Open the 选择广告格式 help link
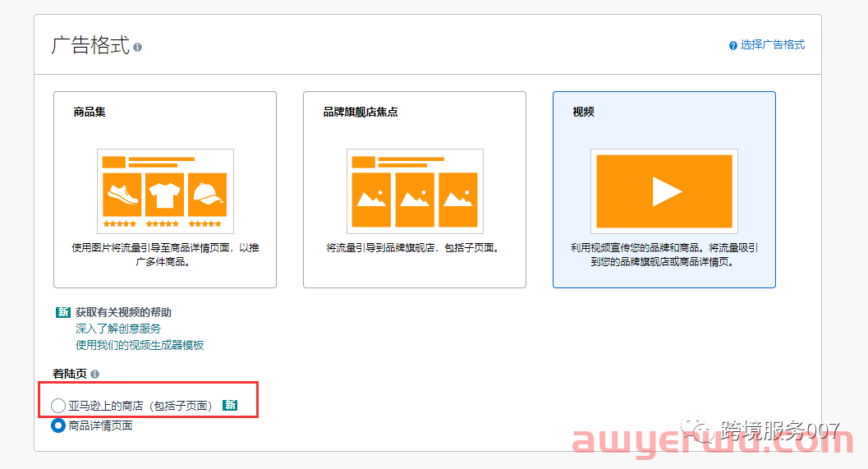The image size is (868, 469). [772, 45]
